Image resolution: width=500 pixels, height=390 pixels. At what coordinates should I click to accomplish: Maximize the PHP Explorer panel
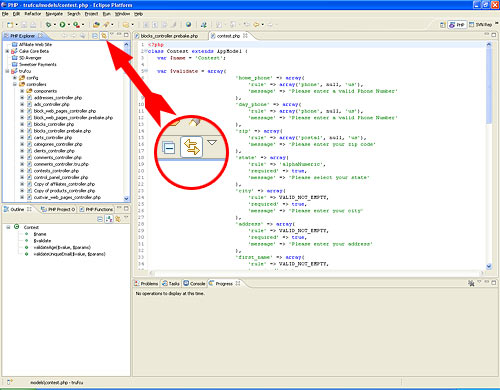[x=126, y=35]
